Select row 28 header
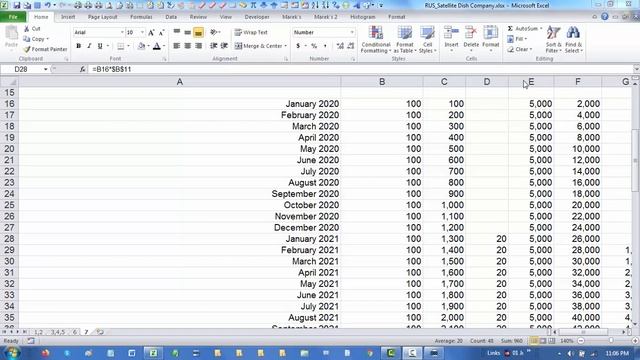The height and width of the screenshot is (360, 640). point(9,239)
